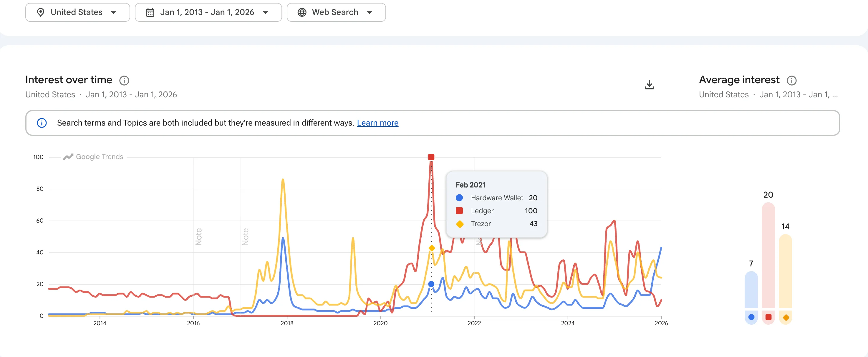Click the red Ledger peak marker at 100

point(431,157)
